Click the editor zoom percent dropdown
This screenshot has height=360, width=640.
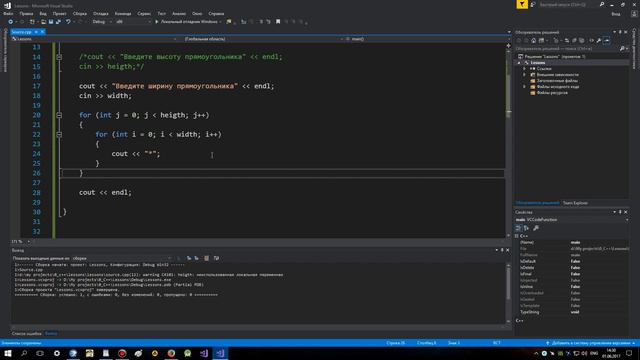point(21,242)
